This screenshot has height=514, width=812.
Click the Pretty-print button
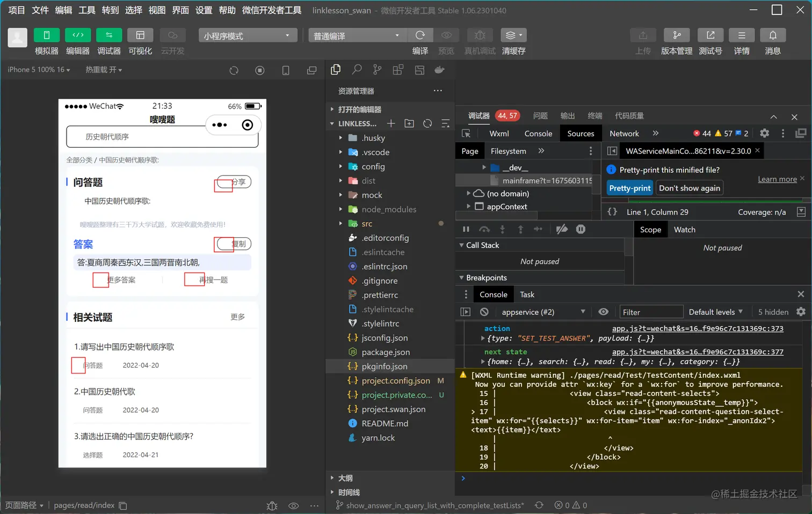629,188
